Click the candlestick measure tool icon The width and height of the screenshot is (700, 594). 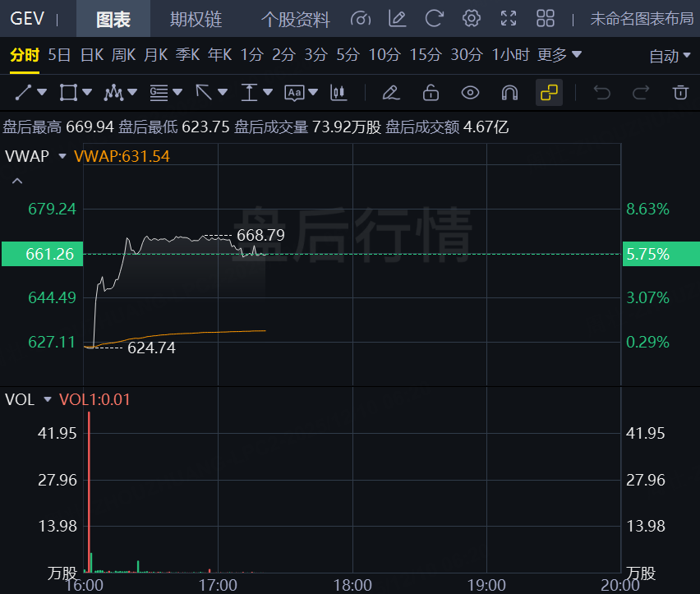(x=336, y=93)
